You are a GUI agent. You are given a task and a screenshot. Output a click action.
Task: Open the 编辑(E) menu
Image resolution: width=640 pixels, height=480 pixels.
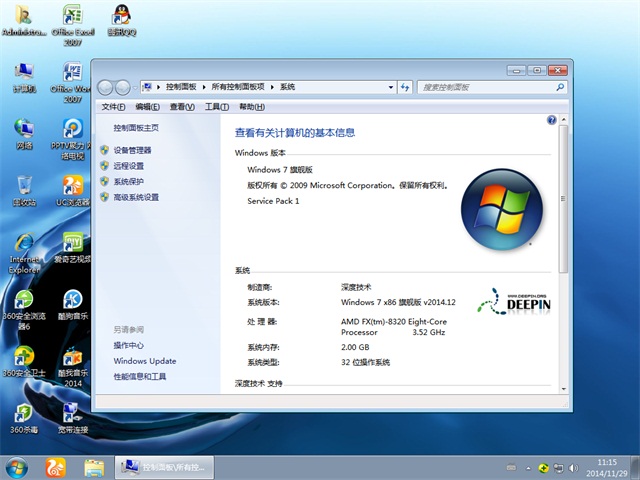pyautogui.click(x=147, y=107)
